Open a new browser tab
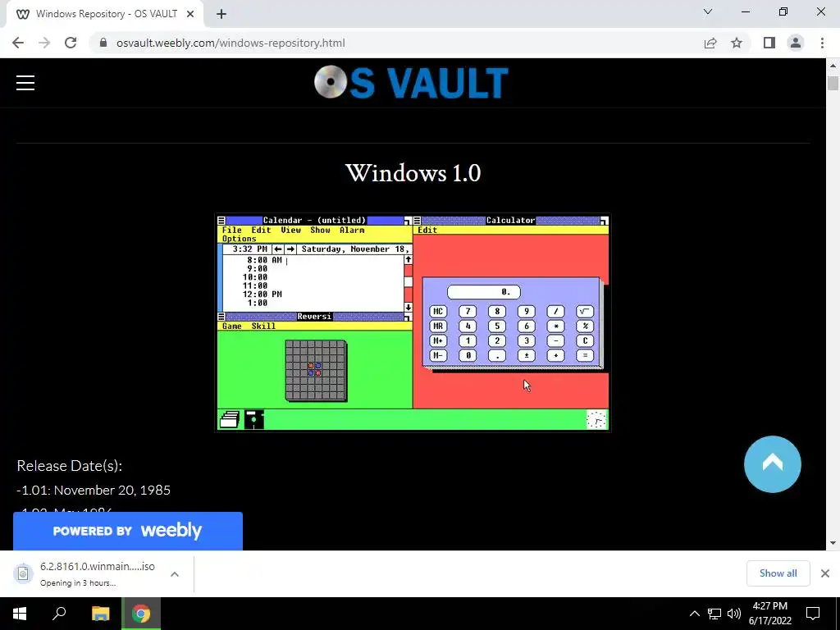The width and height of the screenshot is (840, 630). coord(221,14)
